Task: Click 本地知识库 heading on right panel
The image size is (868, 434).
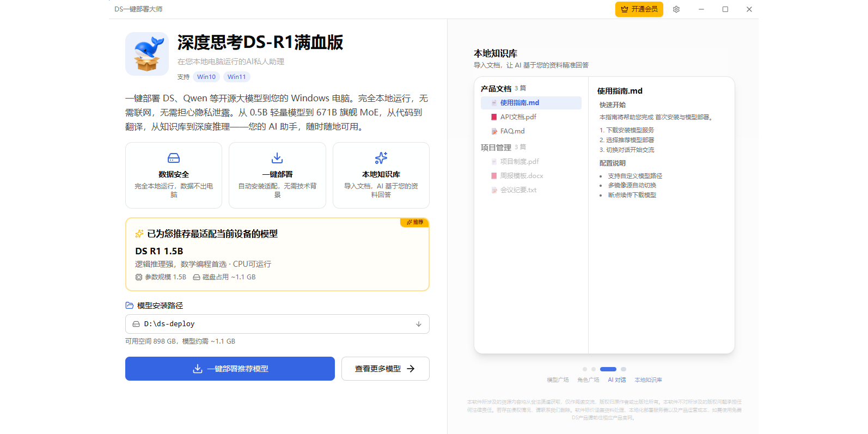Action: pos(496,53)
